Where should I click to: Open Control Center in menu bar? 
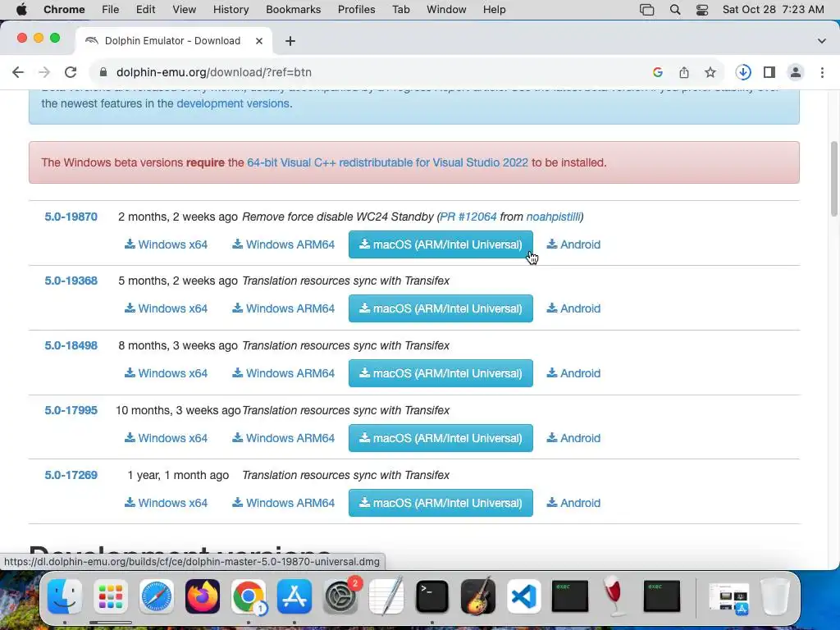[702, 10]
